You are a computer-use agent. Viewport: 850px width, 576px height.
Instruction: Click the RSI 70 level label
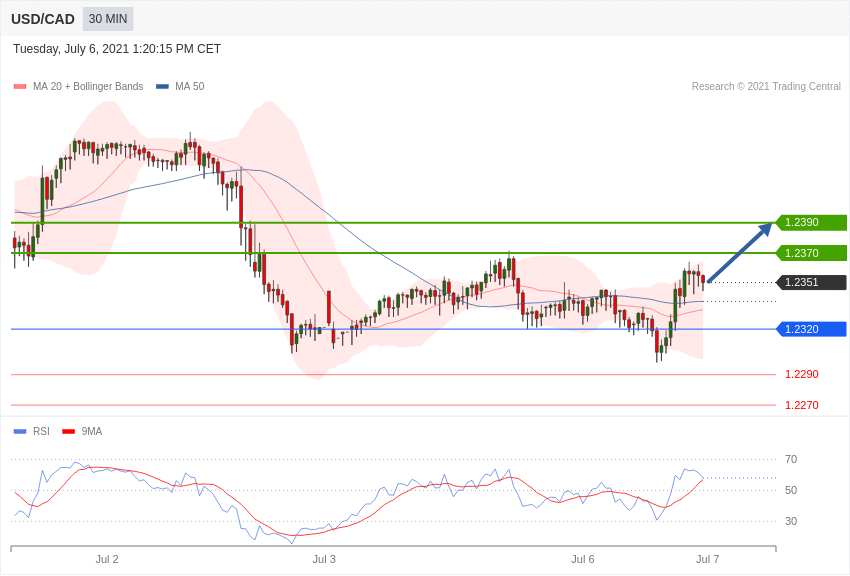(x=791, y=459)
